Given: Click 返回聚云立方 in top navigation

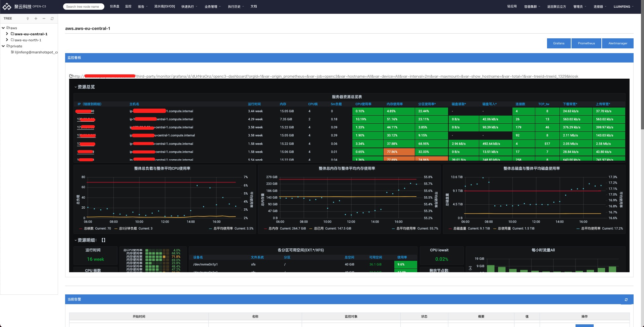Looking at the screenshot, I should pyautogui.click(x=556, y=6).
